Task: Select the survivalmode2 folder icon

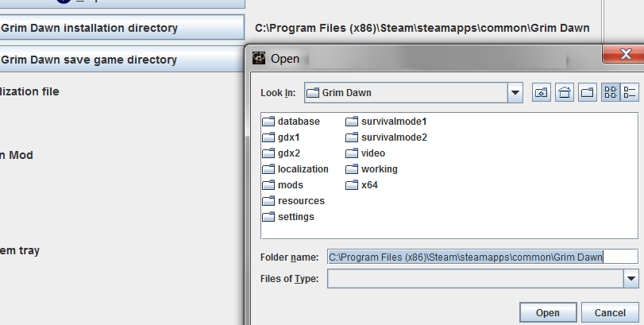Action: [352, 137]
